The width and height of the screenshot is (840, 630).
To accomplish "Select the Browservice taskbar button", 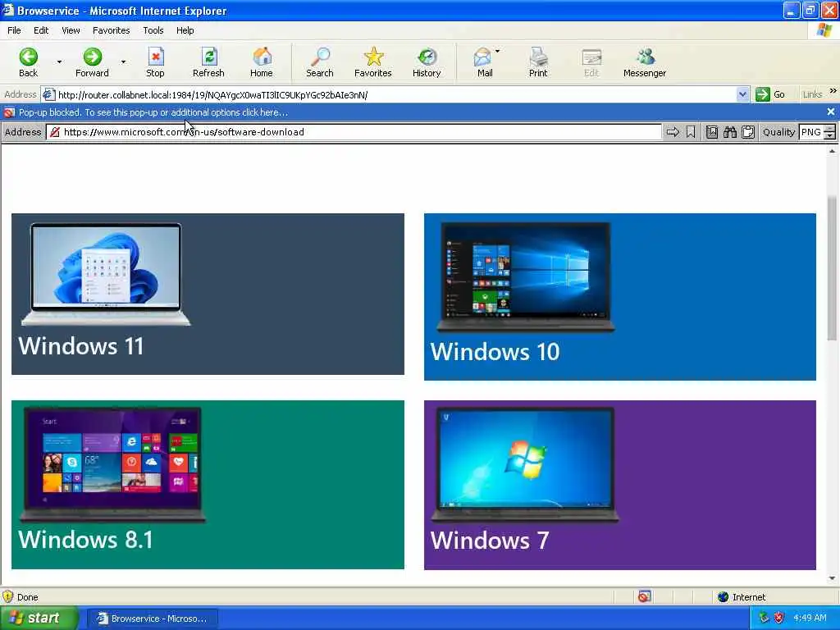I will (x=152, y=619).
